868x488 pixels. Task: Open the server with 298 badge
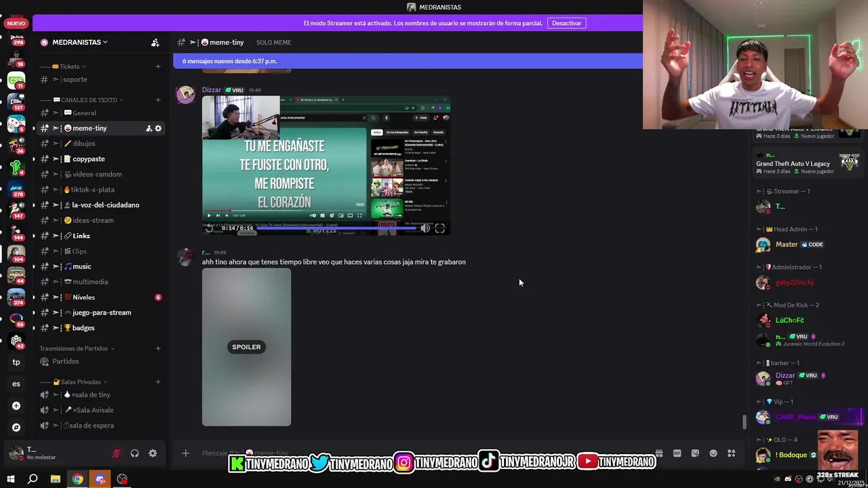click(16, 39)
